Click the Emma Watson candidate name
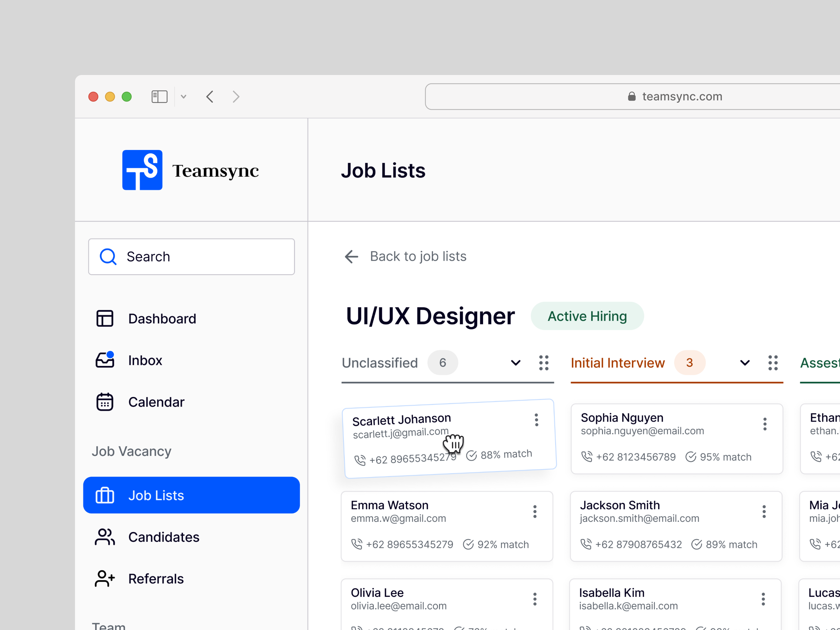 (390, 505)
